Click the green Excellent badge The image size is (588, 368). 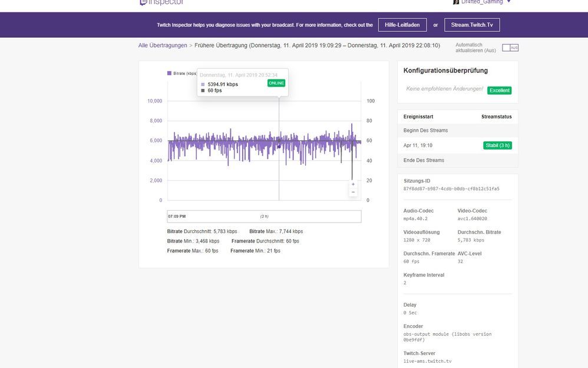tap(499, 90)
